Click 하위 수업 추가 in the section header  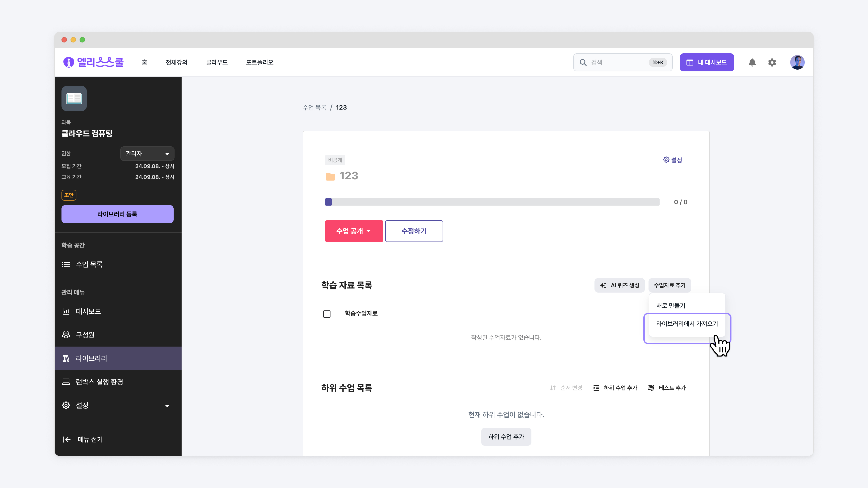coord(615,388)
